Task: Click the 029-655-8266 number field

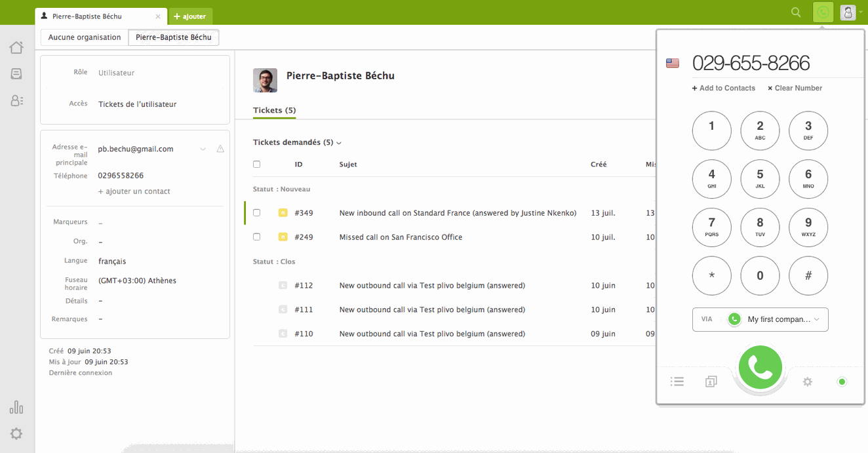Action: pos(751,63)
